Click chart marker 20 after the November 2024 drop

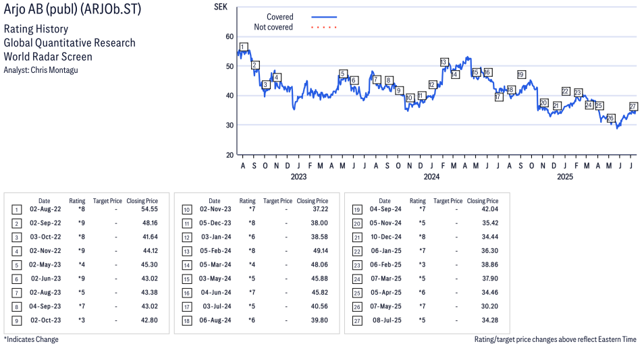(543, 103)
